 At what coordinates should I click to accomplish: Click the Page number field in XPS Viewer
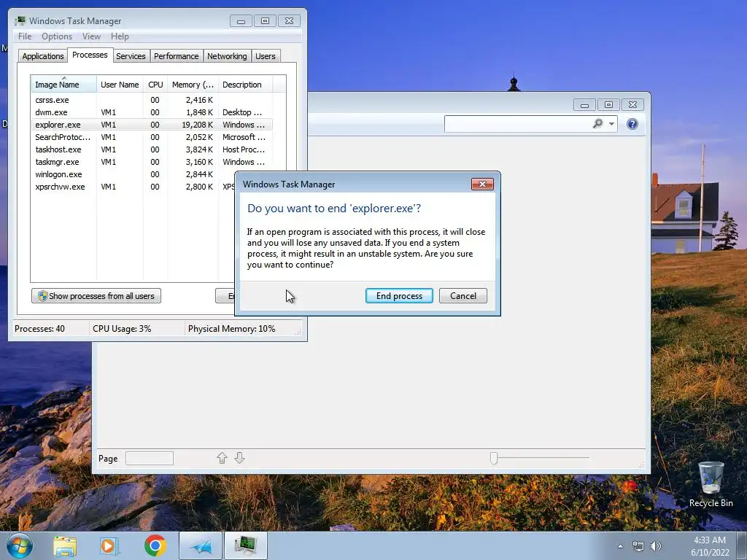pyautogui.click(x=149, y=459)
